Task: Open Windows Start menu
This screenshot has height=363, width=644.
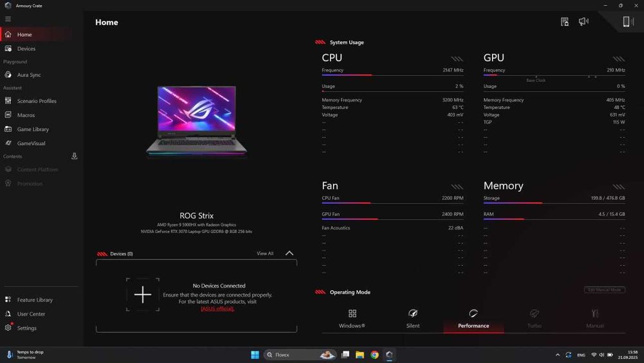Action: (254, 355)
